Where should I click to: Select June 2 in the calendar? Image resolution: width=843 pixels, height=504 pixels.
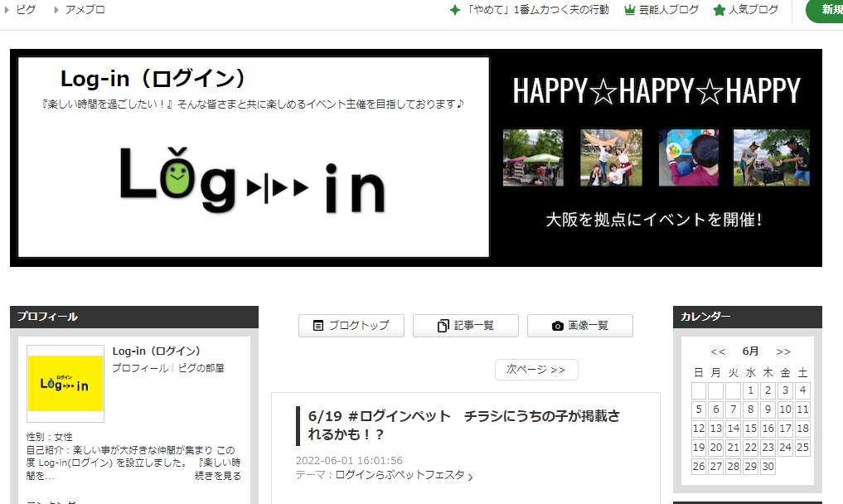click(x=768, y=390)
